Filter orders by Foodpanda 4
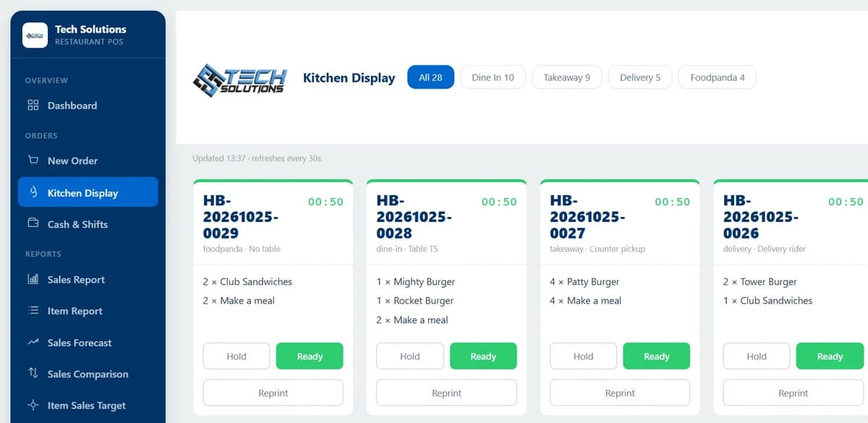 [718, 77]
